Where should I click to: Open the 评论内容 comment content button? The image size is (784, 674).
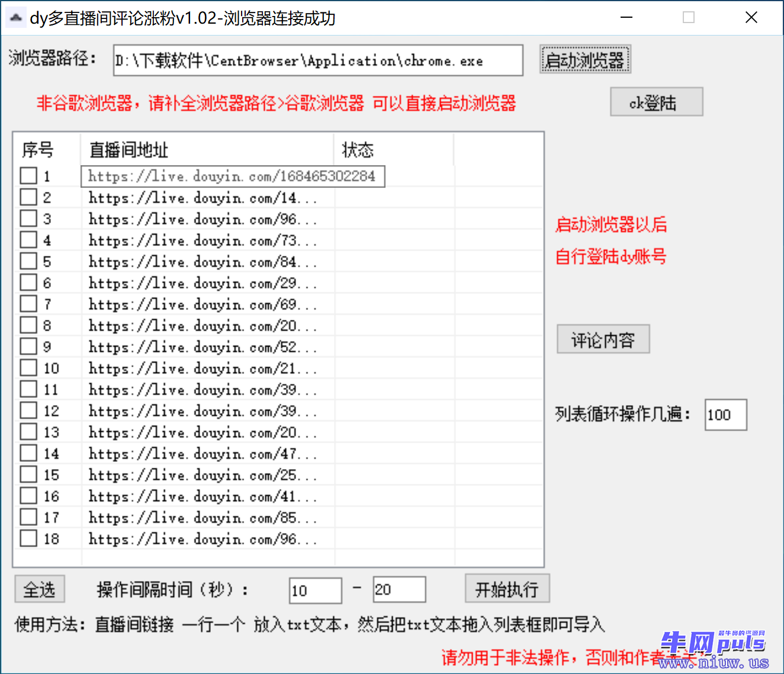tap(603, 339)
